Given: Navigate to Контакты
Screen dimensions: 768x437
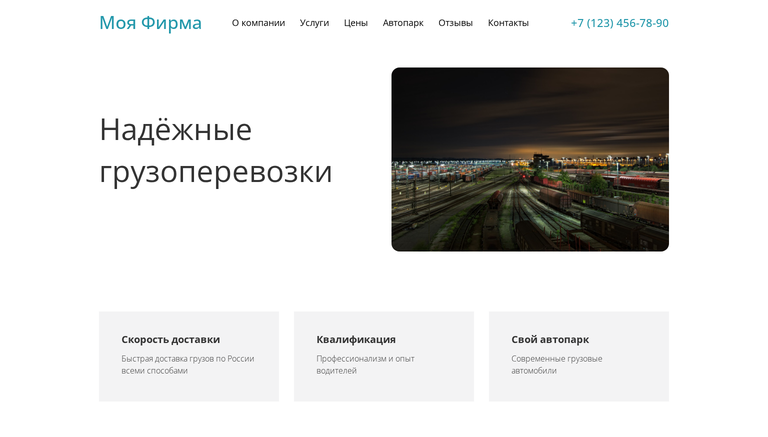Looking at the screenshot, I should tap(508, 23).
